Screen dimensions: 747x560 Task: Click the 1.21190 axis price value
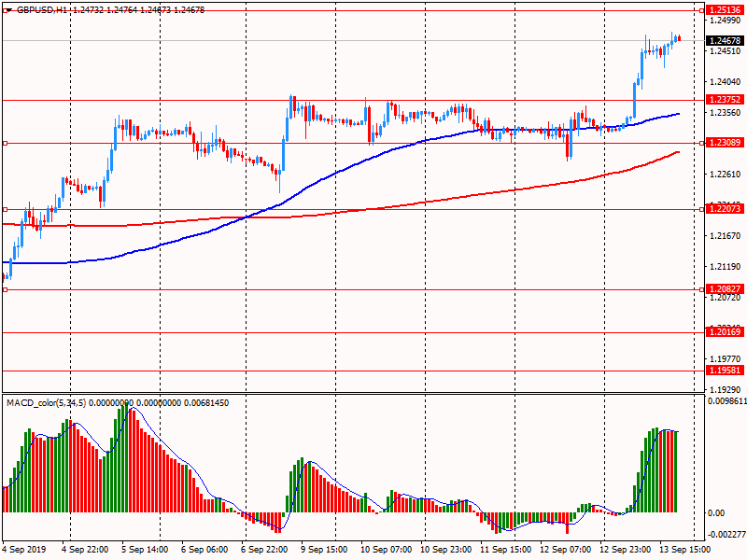coord(726,267)
